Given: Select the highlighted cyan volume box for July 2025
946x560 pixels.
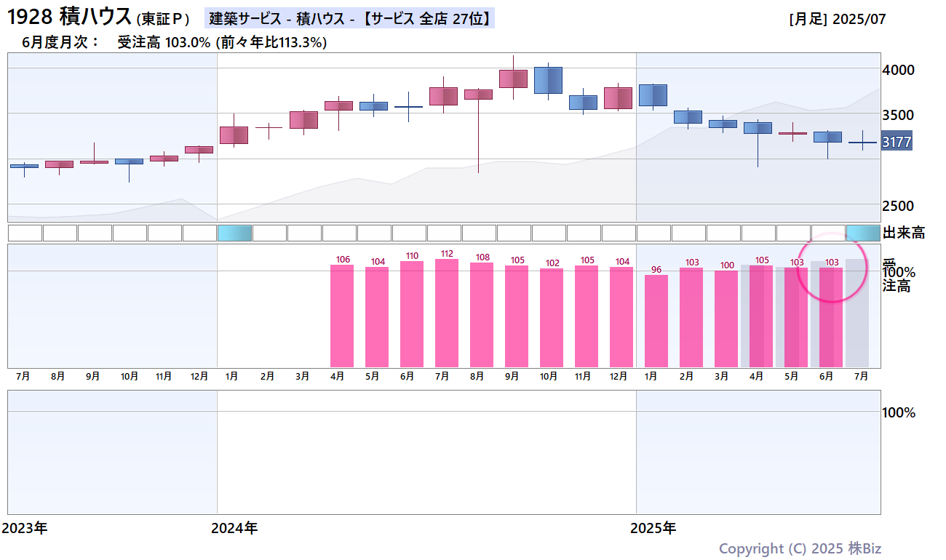Looking at the screenshot, I should pos(863,233).
